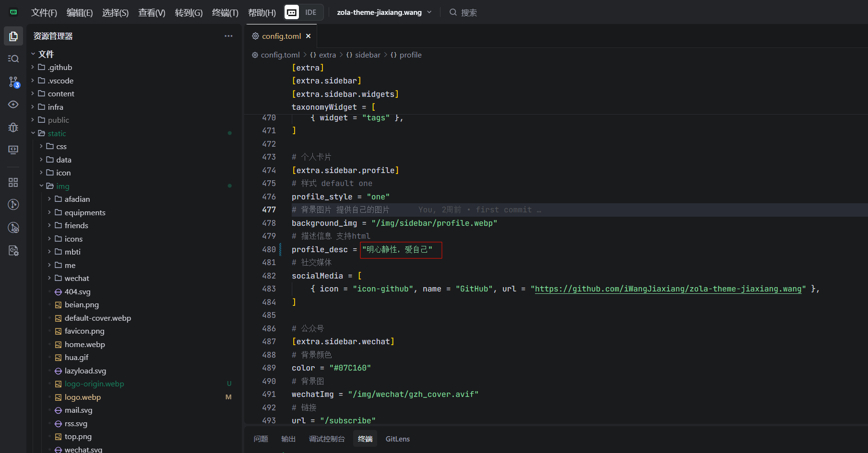Viewport: 868px width, 453px height.
Task: Open the 帮助(H) menu
Action: pyautogui.click(x=262, y=12)
